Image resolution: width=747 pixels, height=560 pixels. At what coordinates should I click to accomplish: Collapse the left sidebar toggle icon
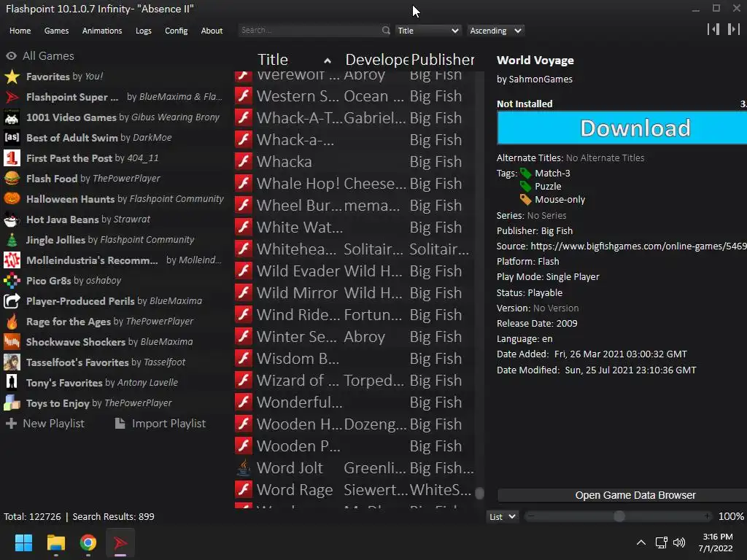click(x=713, y=29)
